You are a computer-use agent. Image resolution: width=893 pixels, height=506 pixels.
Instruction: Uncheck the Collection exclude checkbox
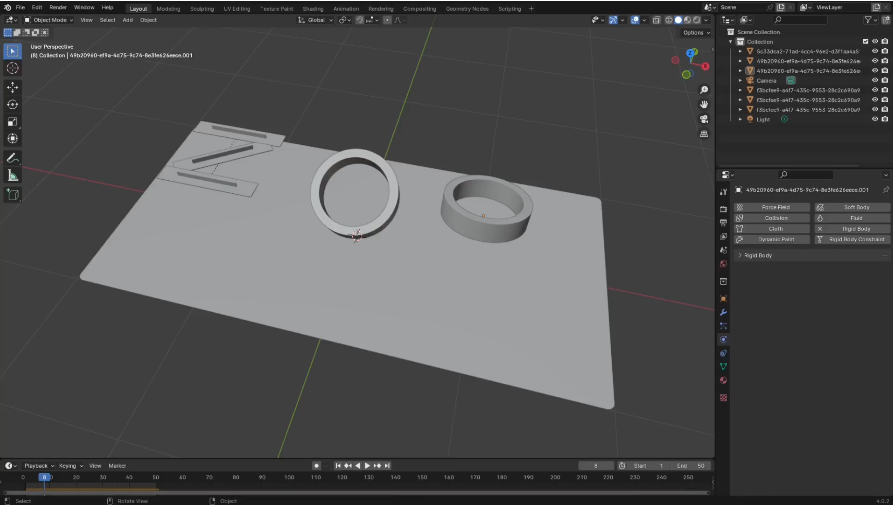(866, 42)
